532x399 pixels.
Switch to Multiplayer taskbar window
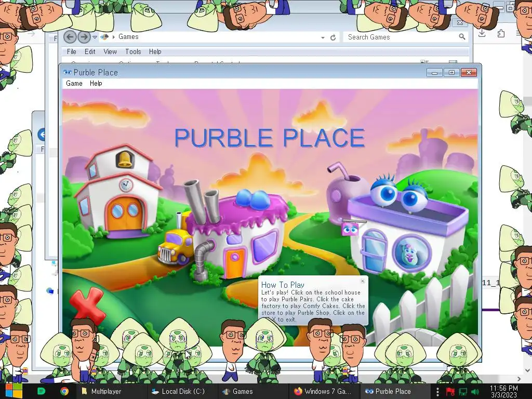pos(111,391)
